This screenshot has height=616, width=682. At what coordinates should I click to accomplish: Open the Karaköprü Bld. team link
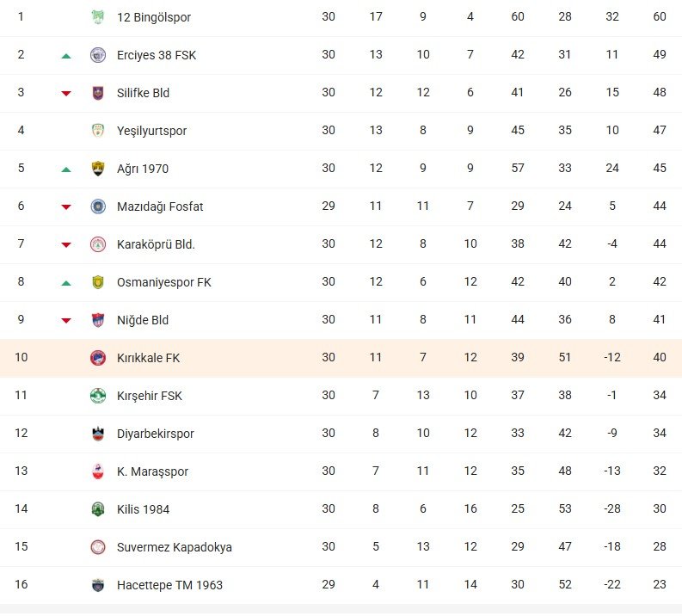156,244
